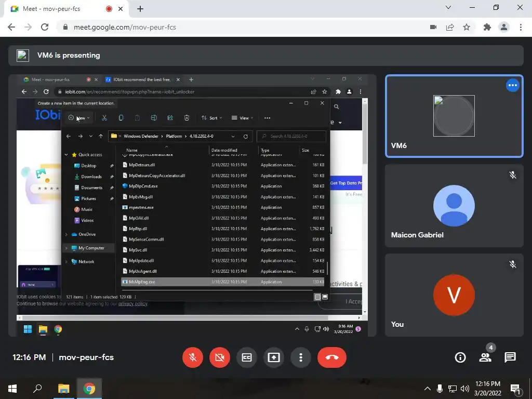Show everyone participants panel
Image resolution: width=532 pixels, height=399 pixels.
[x=485, y=357]
